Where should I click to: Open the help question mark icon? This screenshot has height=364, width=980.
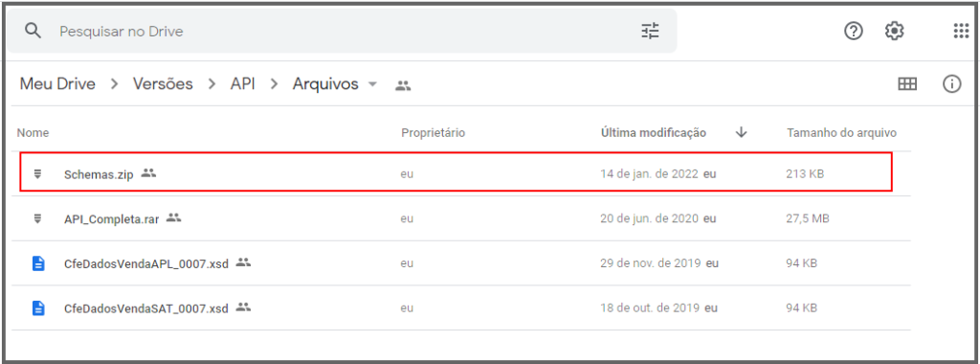853,31
